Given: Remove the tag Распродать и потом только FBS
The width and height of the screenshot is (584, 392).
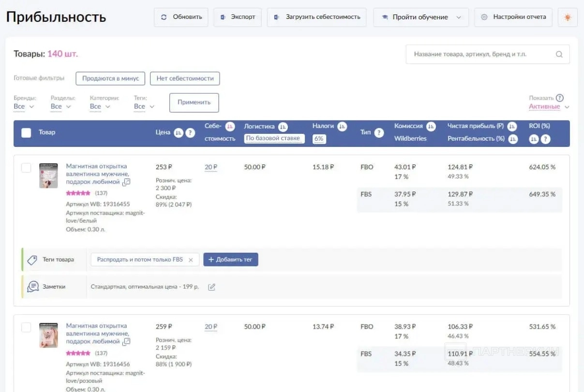Looking at the screenshot, I should point(191,260).
